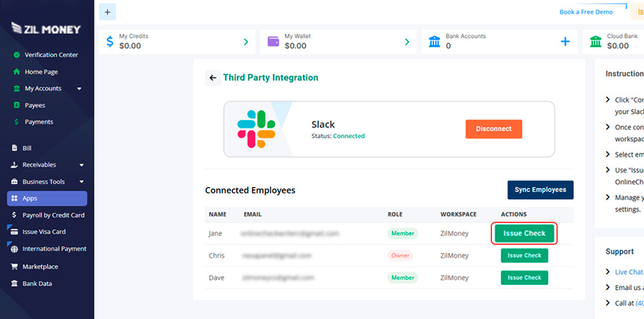Disconnect the Slack integration

click(493, 129)
